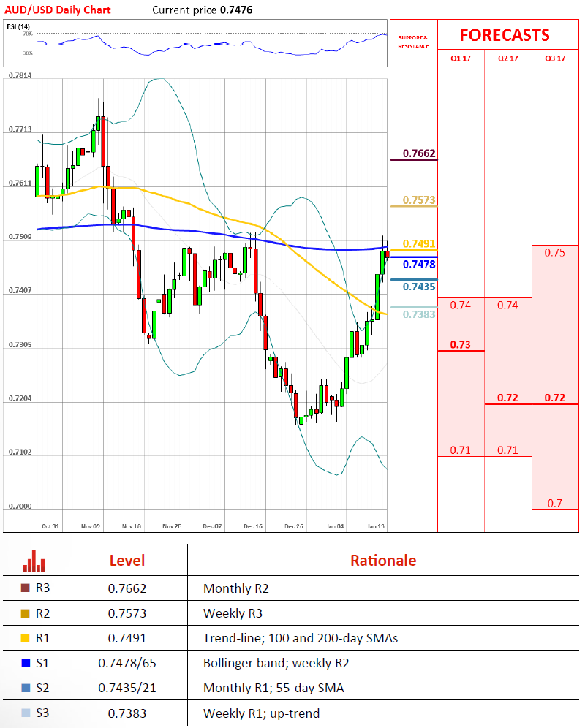Click the Bollinger band; weekly R2 rationale
585x728 pixels.
(276, 663)
